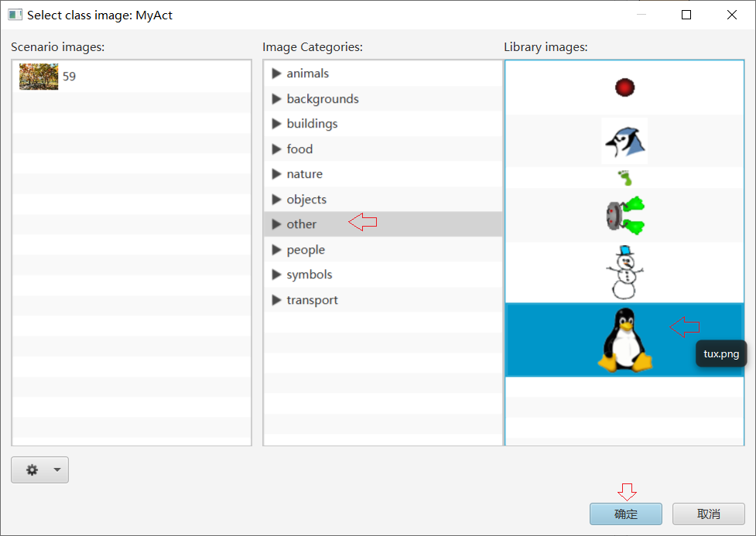This screenshot has height=536, width=756.
Task: Select the food category
Action: click(299, 149)
